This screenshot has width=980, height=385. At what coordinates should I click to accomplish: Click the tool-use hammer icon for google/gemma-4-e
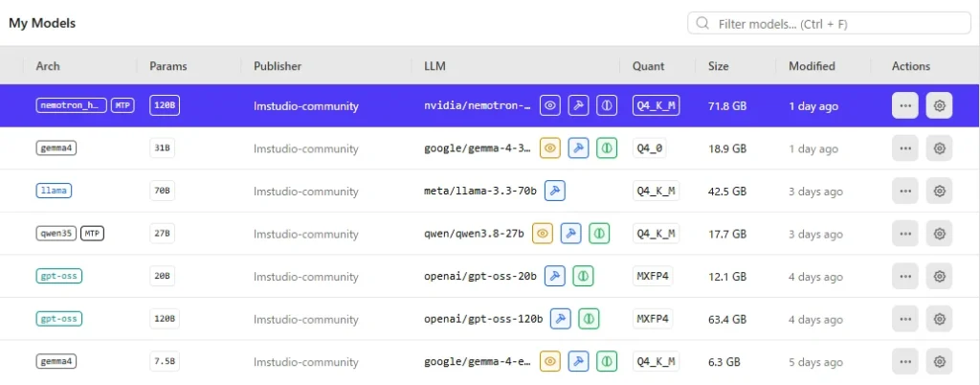tap(579, 361)
